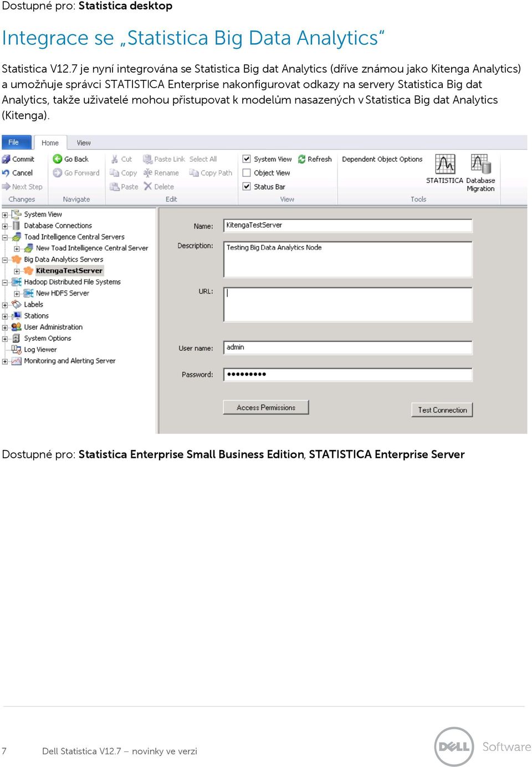
Task: Click the Paste icon in Edit group
Action: point(115,187)
